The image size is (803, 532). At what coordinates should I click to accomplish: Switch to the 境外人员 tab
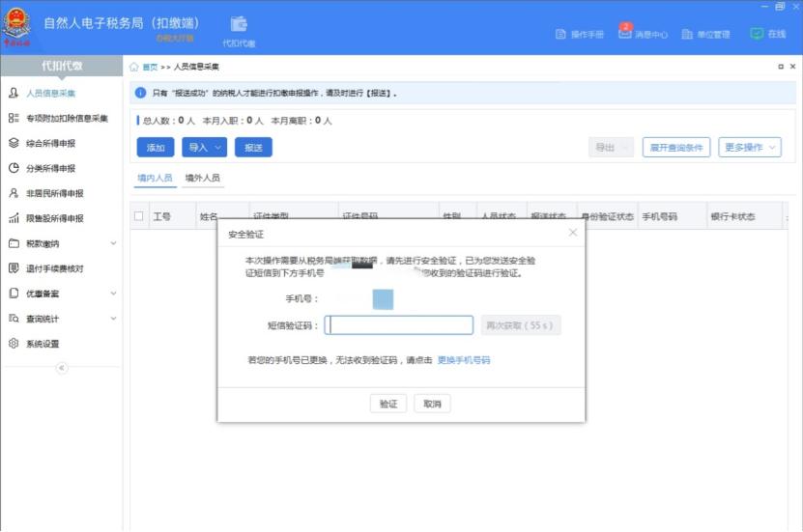pyautogui.click(x=203, y=178)
